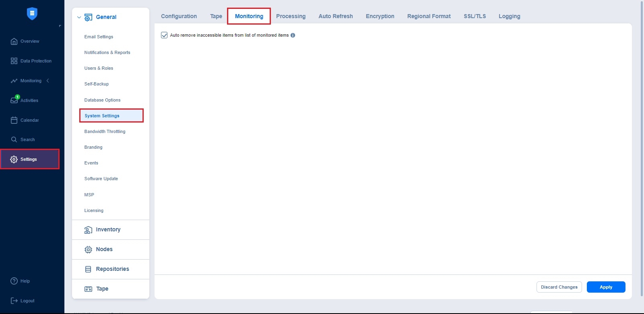Open the Regional Format tab
The height and width of the screenshot is (314, 644).
point(429,17)
